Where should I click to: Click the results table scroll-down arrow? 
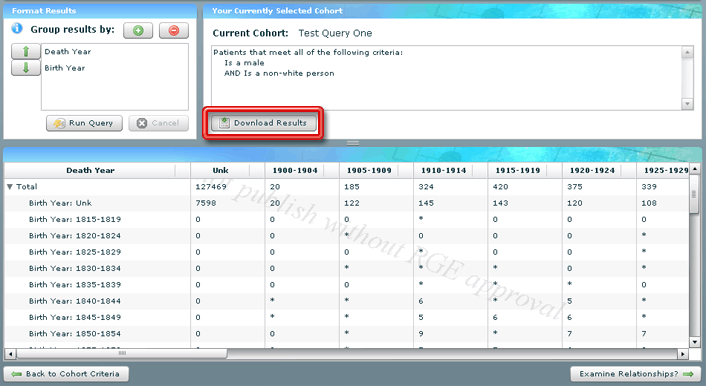click(x=695, y=342)
